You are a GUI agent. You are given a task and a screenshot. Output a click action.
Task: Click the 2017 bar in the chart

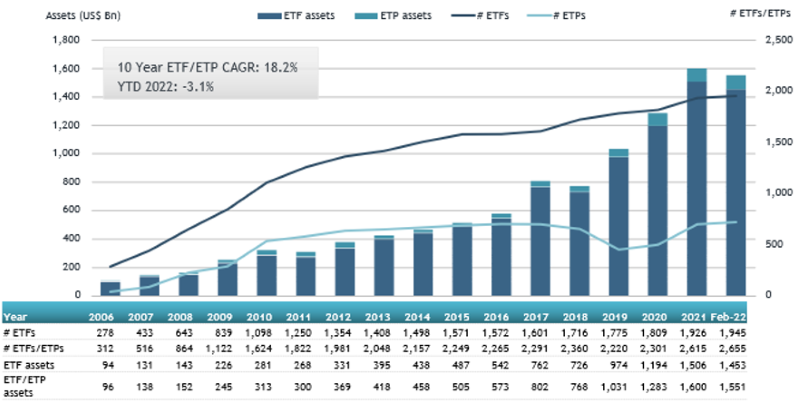coord(541,238)
